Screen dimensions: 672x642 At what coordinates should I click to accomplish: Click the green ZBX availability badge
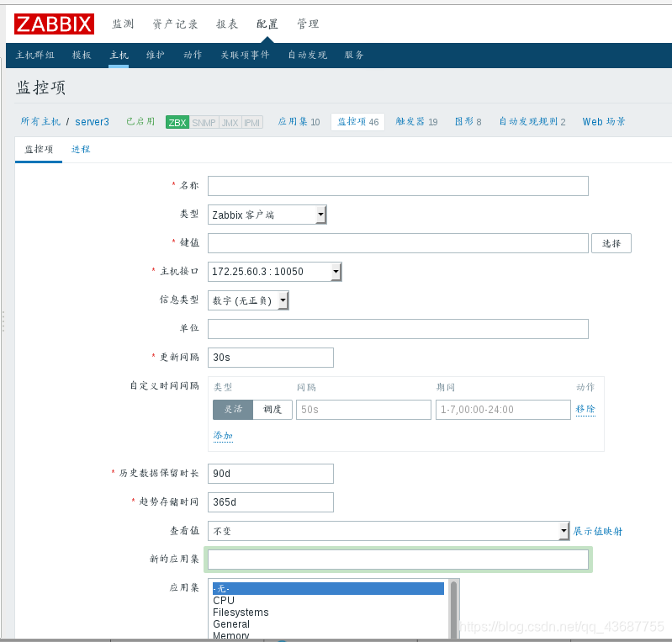pyautogui.click(x=177, y=122)
